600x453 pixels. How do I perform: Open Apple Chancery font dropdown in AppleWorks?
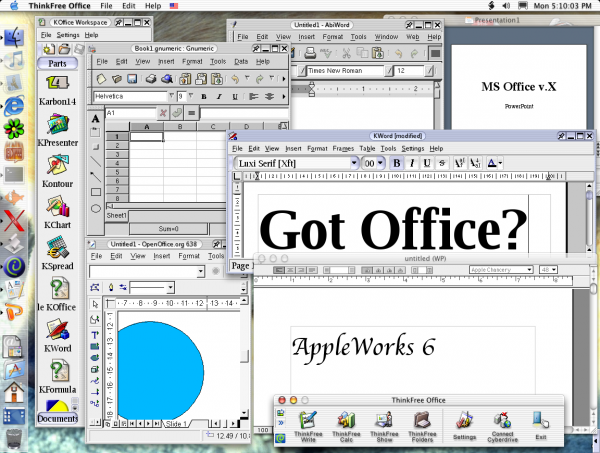pos(529,270)
